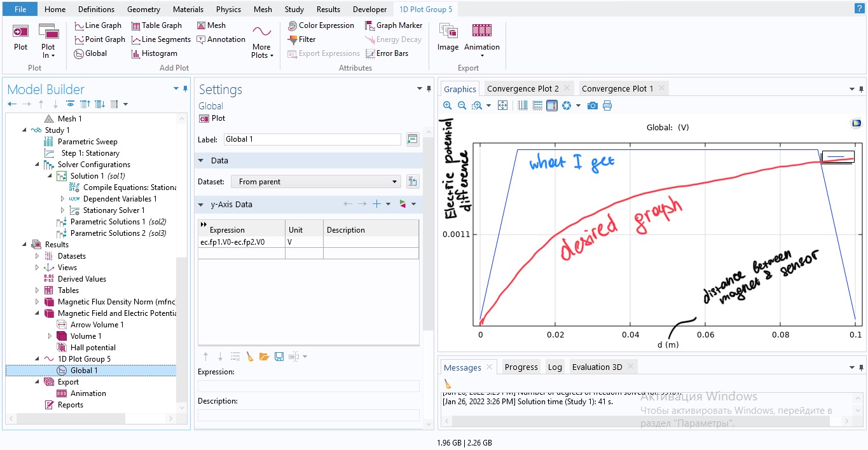Open the Animation export tool
This screenshot has height=450, width=868.
481,38
